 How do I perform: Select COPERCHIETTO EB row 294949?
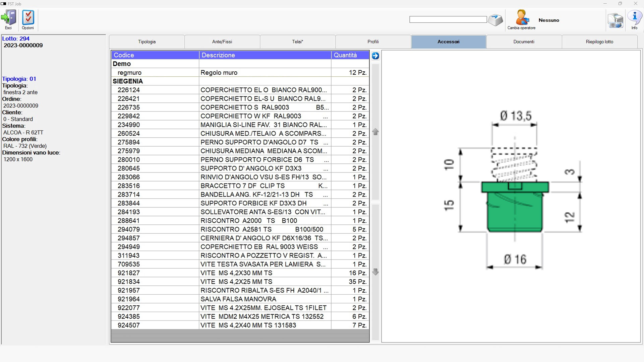(240, 246)
